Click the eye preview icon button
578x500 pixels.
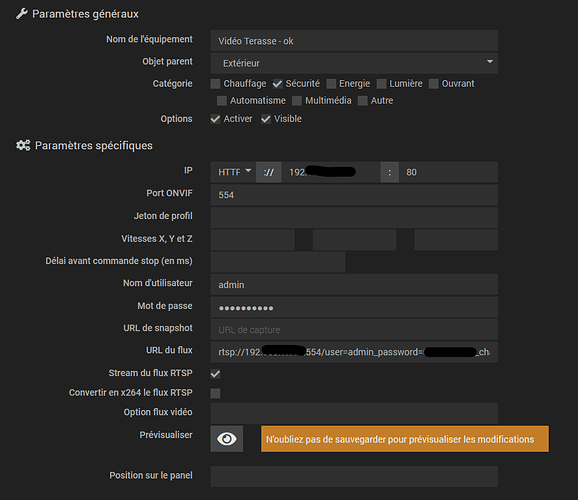pos(226,439)
